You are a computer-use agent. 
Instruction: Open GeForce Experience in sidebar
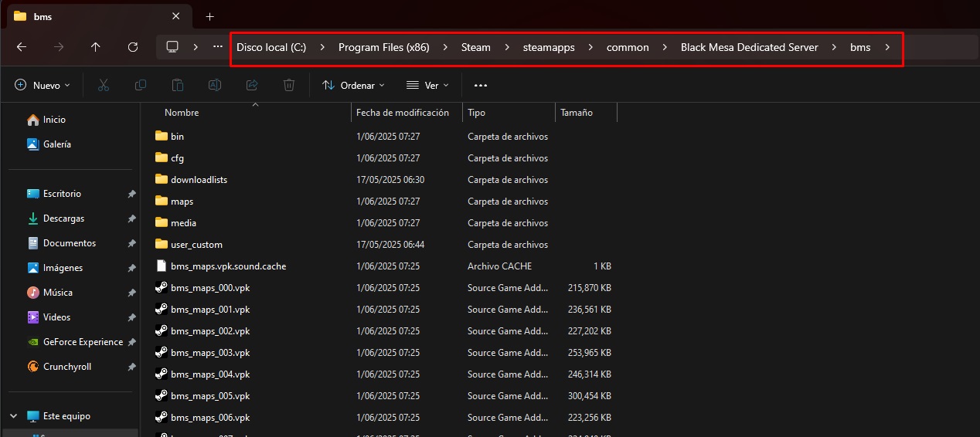point(83,342)
